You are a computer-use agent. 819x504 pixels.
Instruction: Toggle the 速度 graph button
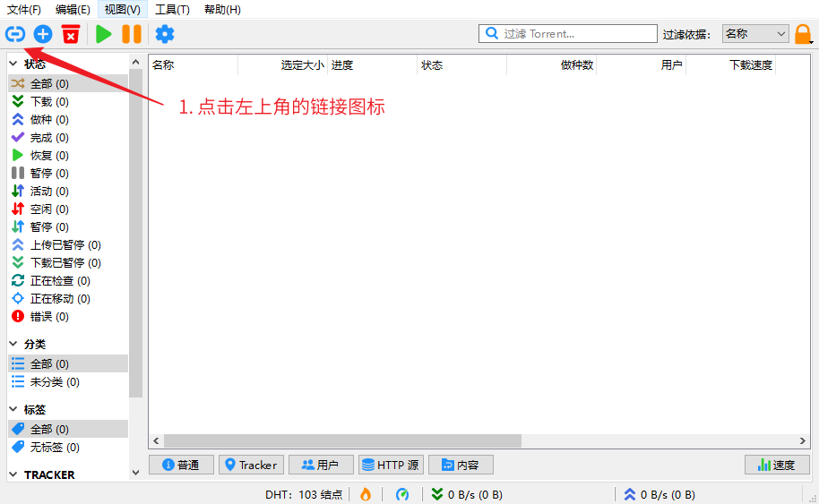coord(777,465)
